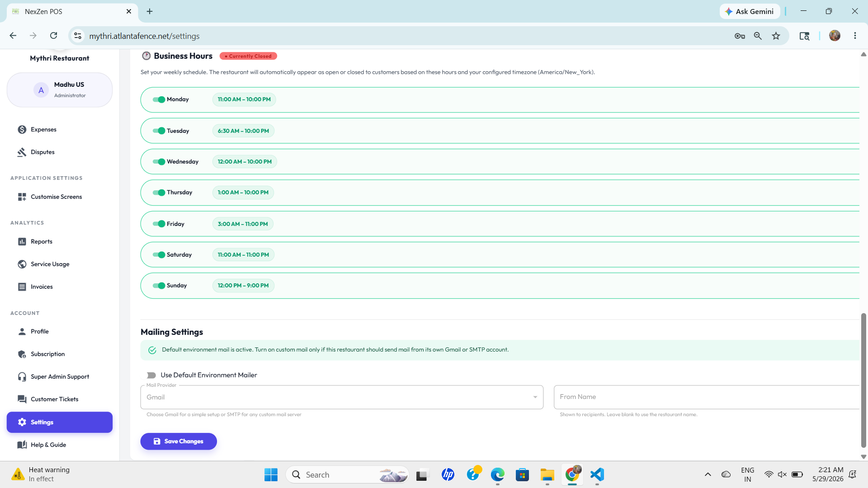Go back with the browser arrow
This screenshot has width=868, height=488.
tap(13, 36)
